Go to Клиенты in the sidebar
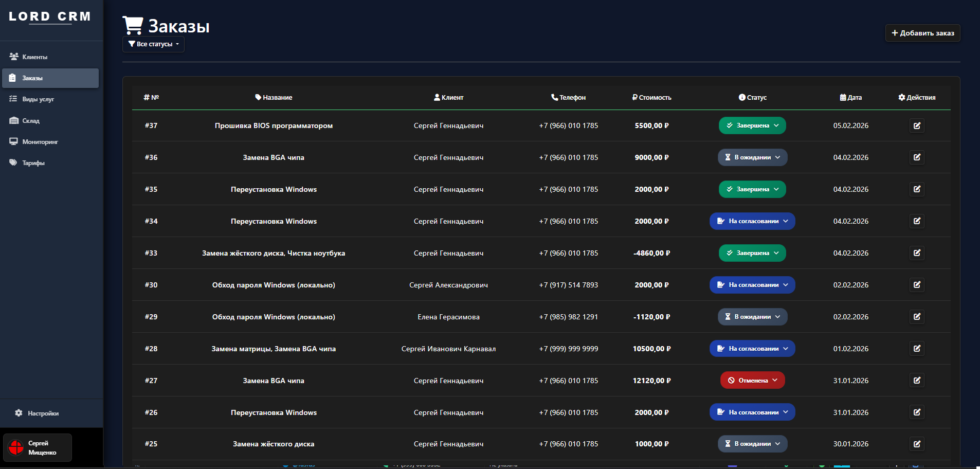The image size is (980, 469). (x=34, y=57)
